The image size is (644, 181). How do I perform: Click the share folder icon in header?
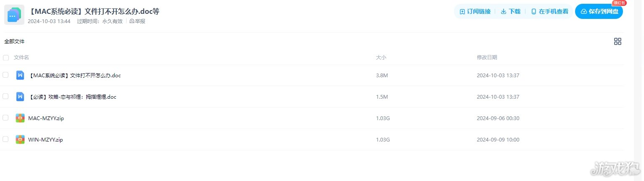(14, 15)
